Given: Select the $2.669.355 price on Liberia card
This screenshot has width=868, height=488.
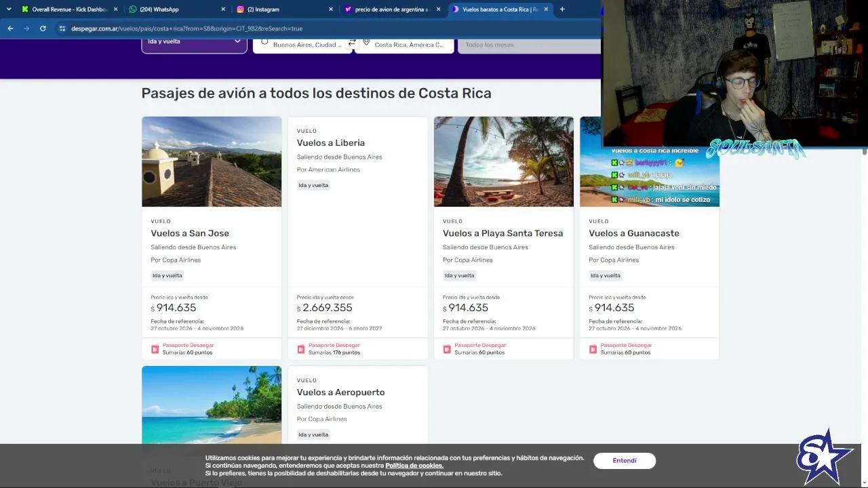Looking at the screenshot, I should click(x=325, y=308).
